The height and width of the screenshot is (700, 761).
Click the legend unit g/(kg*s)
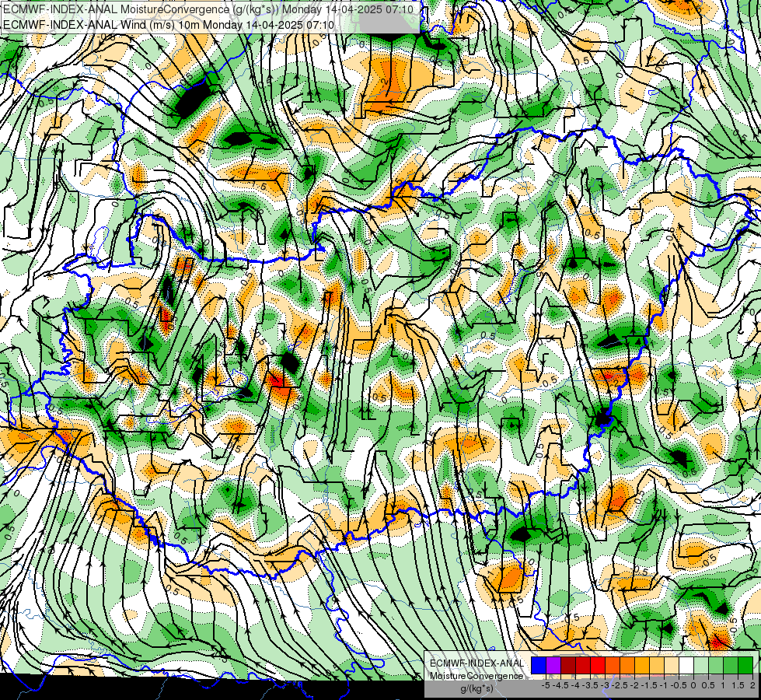point(476,688)
